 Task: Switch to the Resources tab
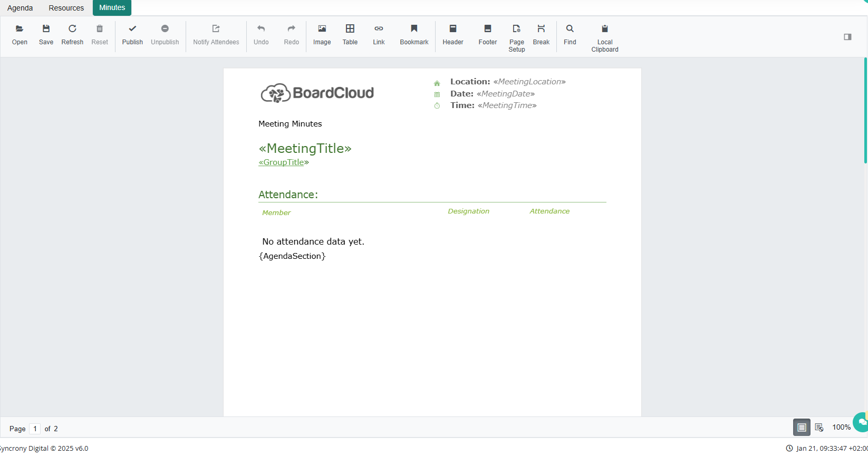[66, 8]
